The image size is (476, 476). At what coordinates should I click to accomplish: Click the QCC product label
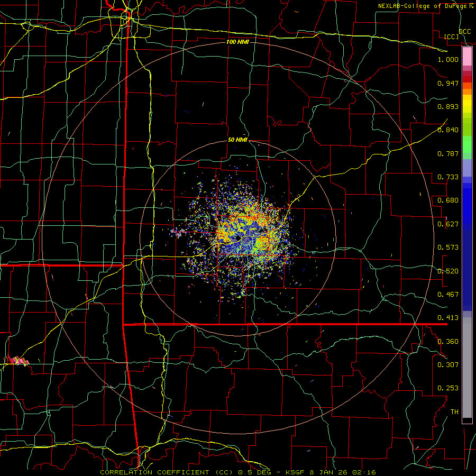pos(464,32)
